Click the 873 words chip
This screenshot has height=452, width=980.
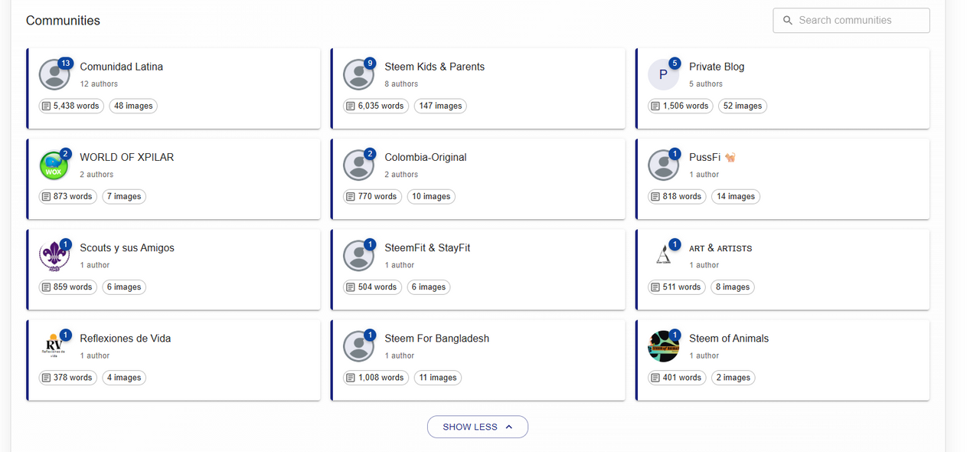[x=68, y=196]
